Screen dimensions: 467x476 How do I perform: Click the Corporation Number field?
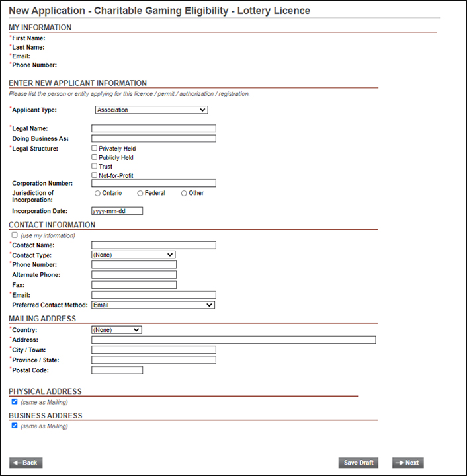tap(153, 183)
